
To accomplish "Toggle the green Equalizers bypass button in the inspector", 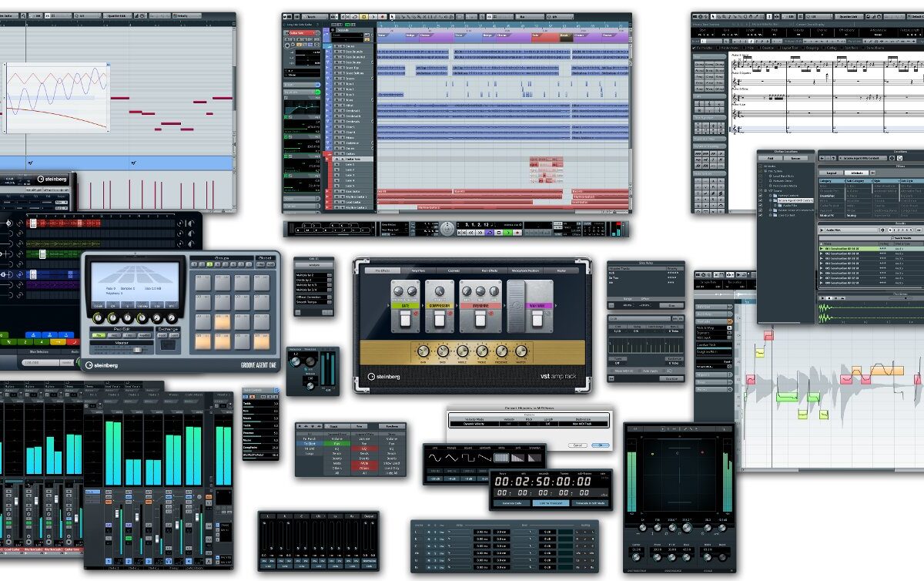I will [x=317, y=92].
